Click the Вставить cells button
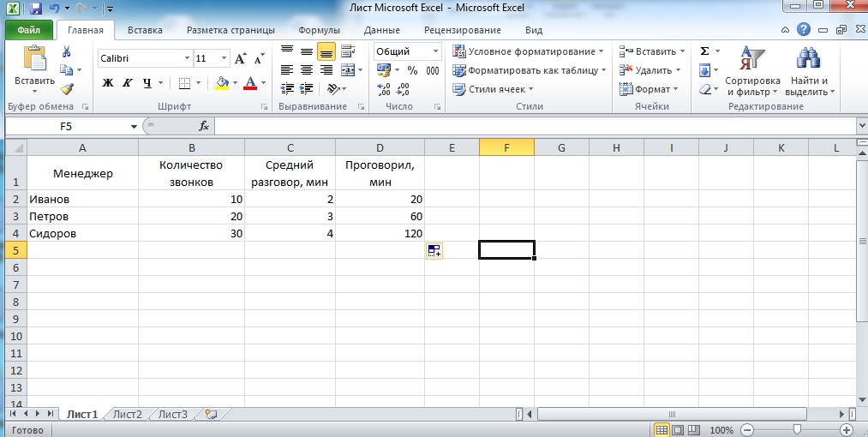The height and width of the screenshot is (437, 868). [x=652, y=51]
